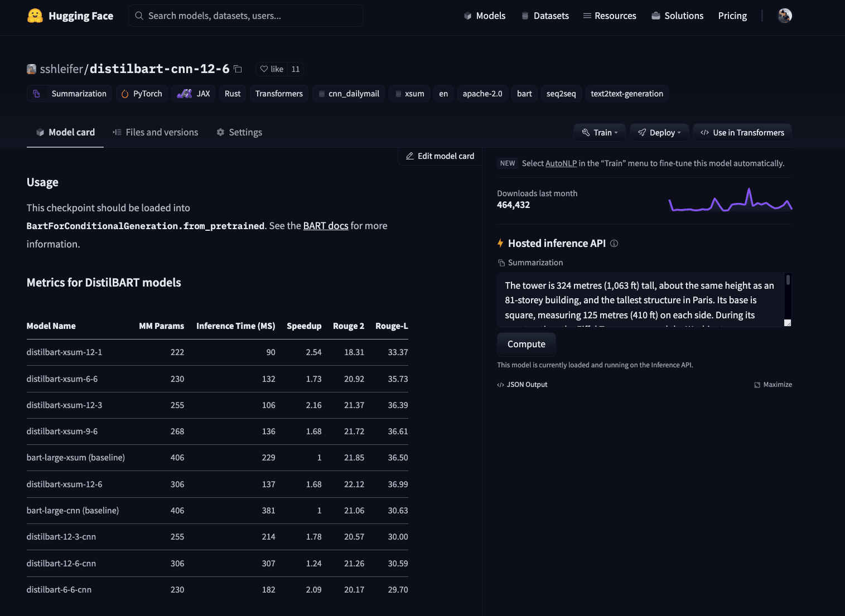Image resolution: width=845 pixels, height=616 pixels.
Task: Copy model name with the copy icon
Action: pos(238,69)
